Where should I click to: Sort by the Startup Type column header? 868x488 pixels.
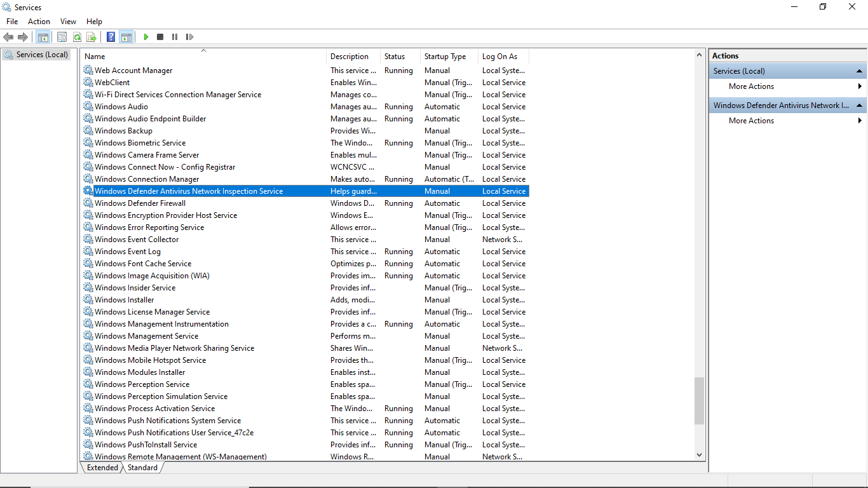(449, 57)
